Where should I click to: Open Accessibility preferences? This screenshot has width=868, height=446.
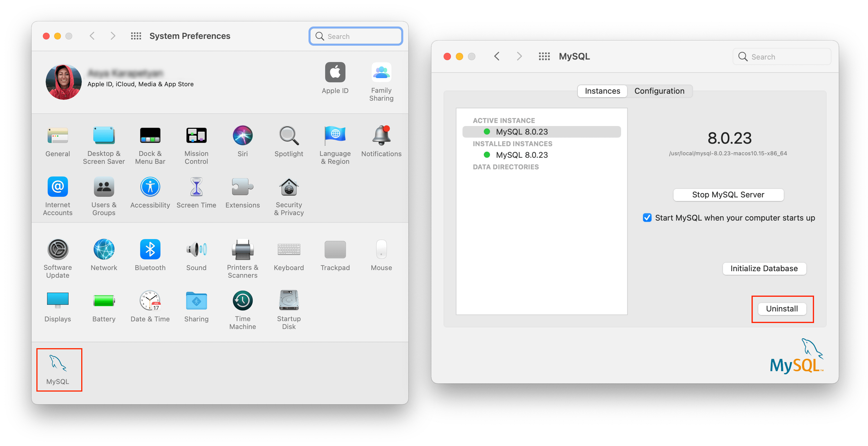150,193
